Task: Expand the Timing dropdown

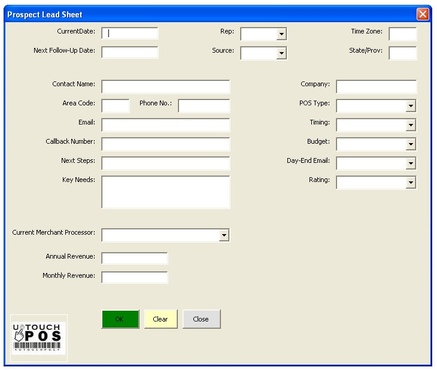Action: [411, 125]
